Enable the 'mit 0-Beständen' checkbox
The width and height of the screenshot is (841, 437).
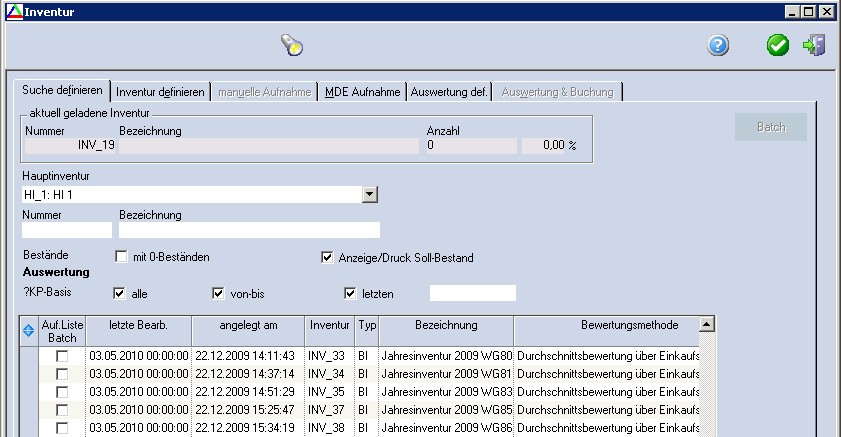coord(122,257)
